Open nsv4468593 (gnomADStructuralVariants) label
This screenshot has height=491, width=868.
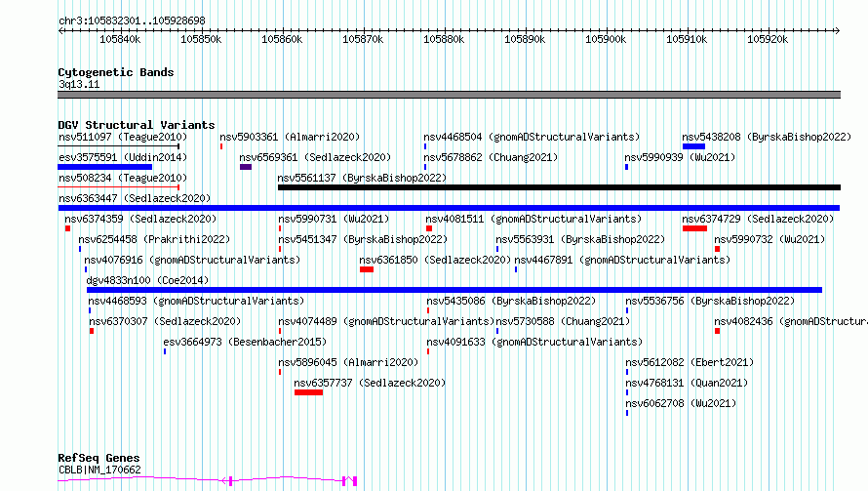coord(196,301)
